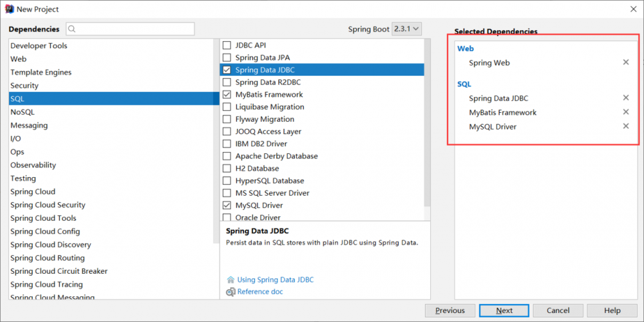
Task: Open Using Spring Data JDBC guide link
Action: coord(276,280)
